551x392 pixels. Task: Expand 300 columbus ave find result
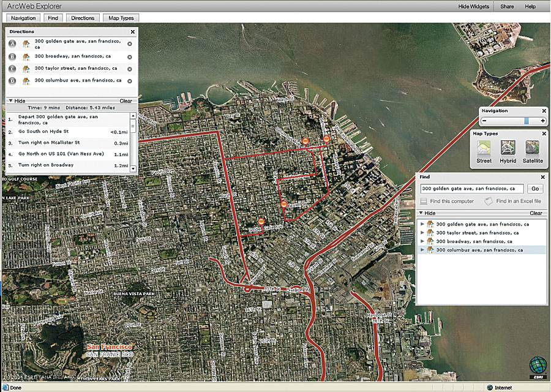point(422,250)
